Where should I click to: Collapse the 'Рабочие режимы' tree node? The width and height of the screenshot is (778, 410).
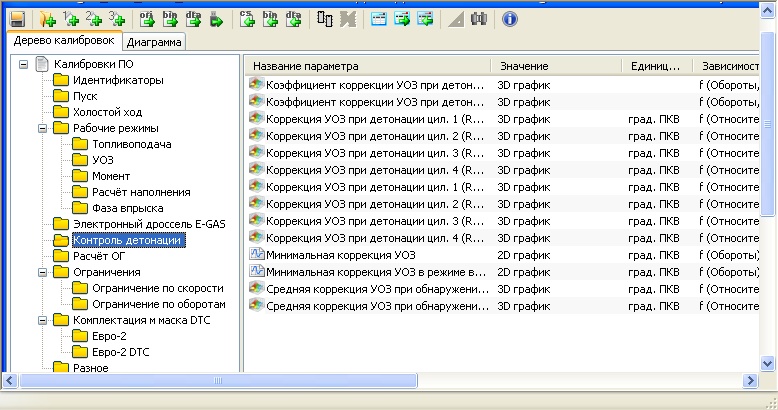pyautogui.click(x=43, y=128)
